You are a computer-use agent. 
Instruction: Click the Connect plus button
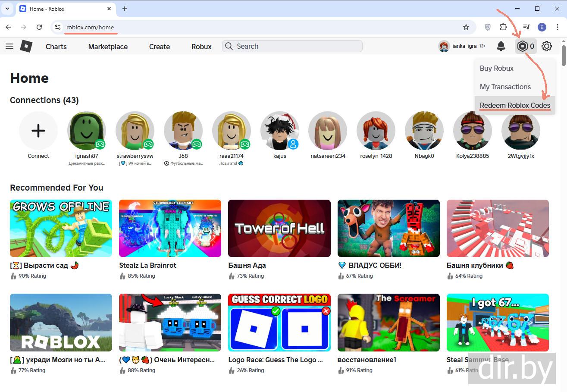tap(38, 131)
